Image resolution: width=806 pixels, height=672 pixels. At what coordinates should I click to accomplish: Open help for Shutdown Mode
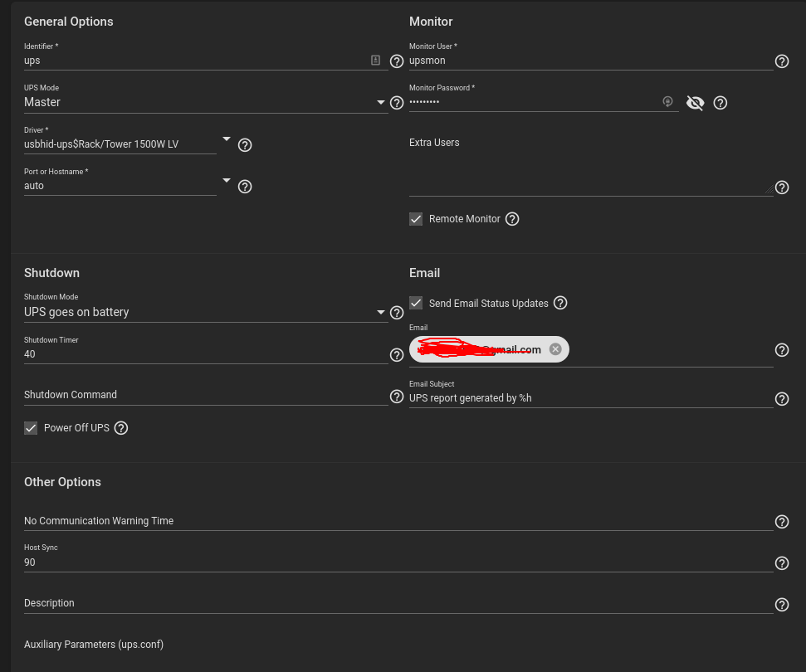click(396, 313)
